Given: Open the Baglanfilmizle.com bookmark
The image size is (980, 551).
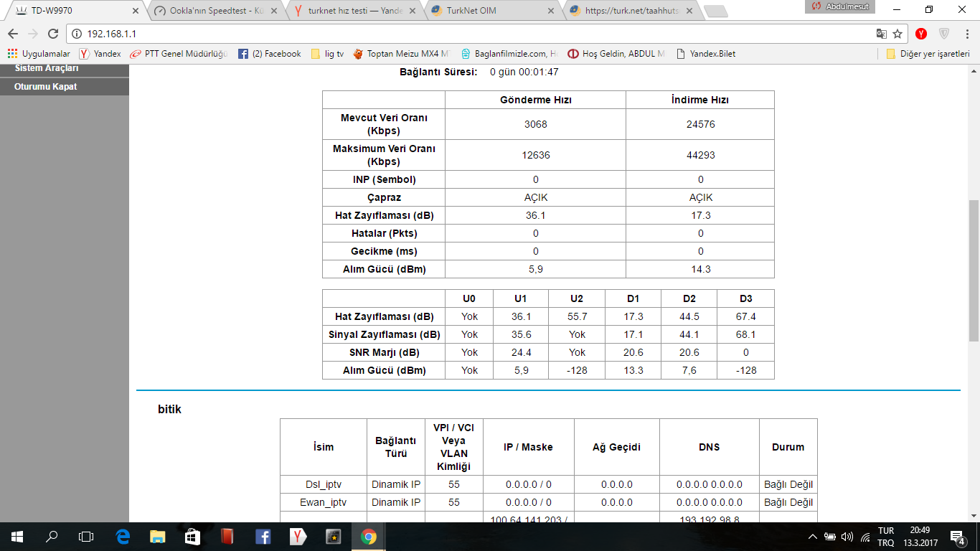Looking at the screenshot, I should (x=509, y=54).
